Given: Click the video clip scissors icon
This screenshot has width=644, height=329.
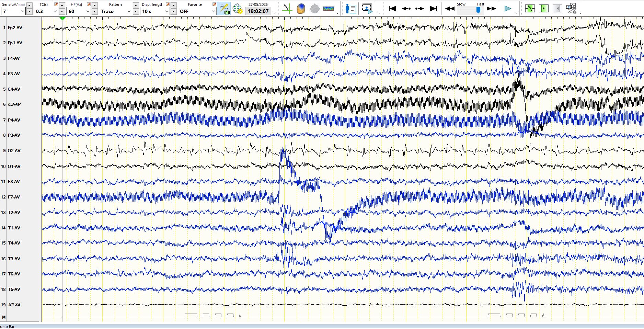Looking at the screenshot, I should coord(571,8).
